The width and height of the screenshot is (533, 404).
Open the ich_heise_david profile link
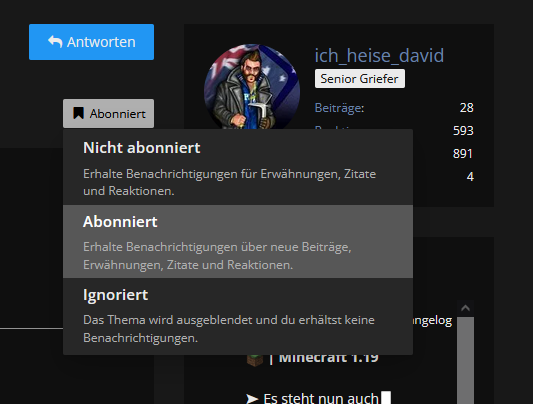coord(379,55)
